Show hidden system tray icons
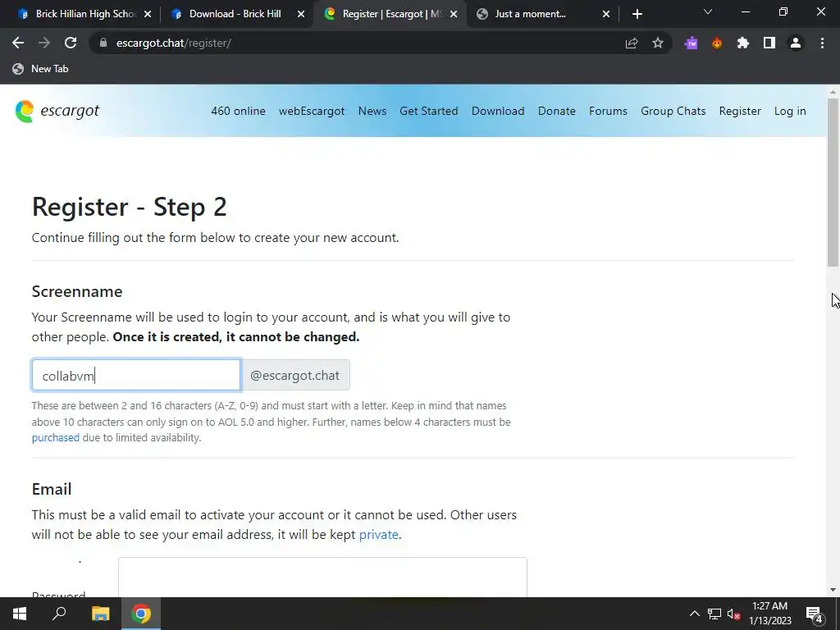 click(694, 614)
